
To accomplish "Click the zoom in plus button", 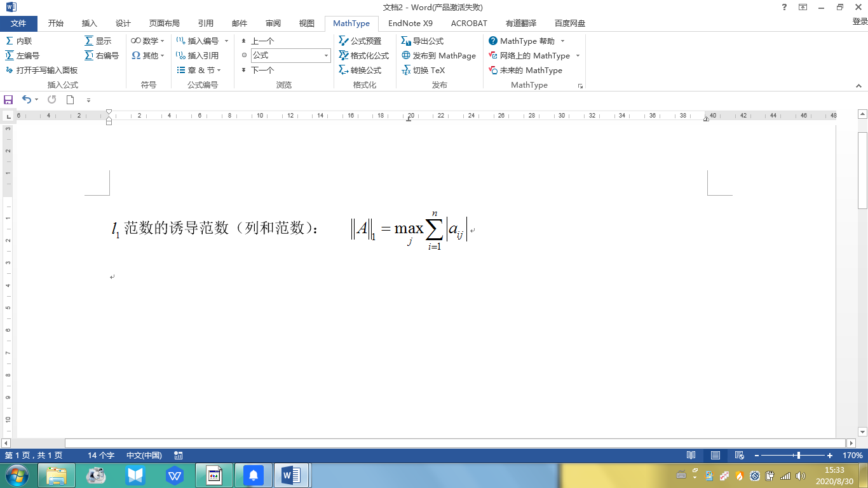I will 830,456.
